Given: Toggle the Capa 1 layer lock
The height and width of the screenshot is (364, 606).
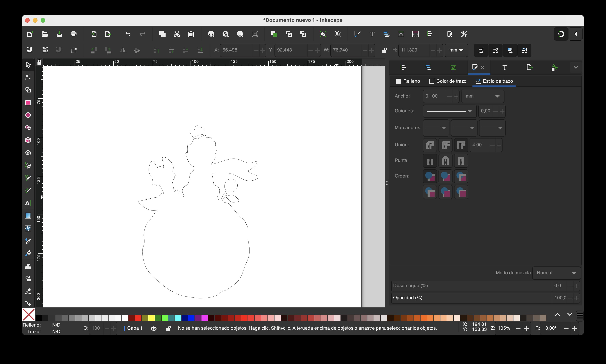Looking at the screenshot, I should 168,328.
